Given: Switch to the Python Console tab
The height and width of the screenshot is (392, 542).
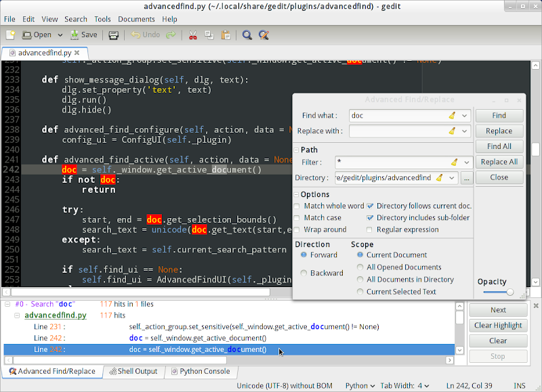Looking at the screenshot, I should coord(206,372).
